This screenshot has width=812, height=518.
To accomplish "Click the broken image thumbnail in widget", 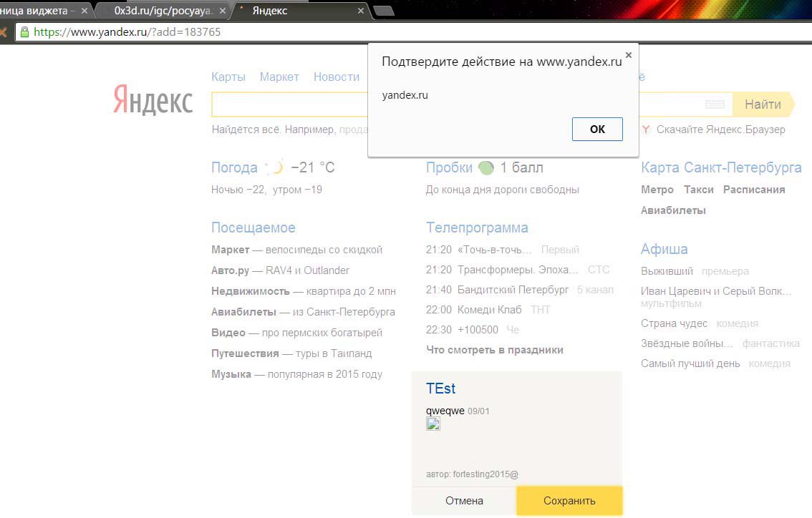I will [x=433, y=424].
